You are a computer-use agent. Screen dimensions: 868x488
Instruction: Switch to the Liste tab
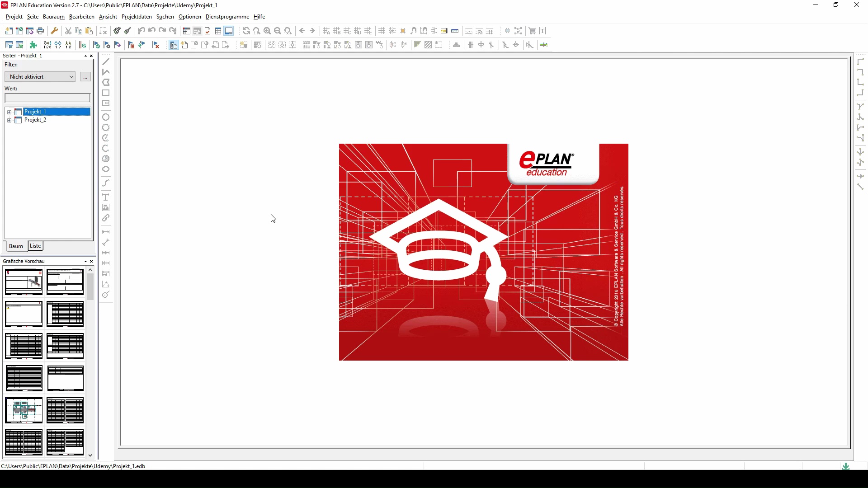click(x=35, y=246)
